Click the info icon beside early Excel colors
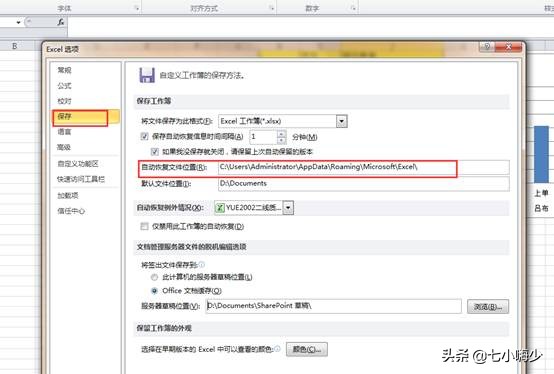Screen dimensions: 554x374 coord(277,349)
